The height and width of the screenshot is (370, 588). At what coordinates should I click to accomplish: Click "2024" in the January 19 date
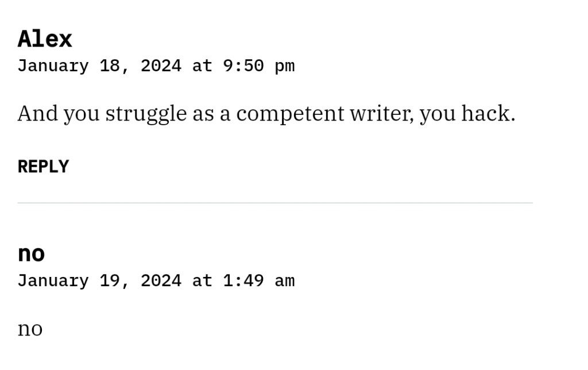161,281
